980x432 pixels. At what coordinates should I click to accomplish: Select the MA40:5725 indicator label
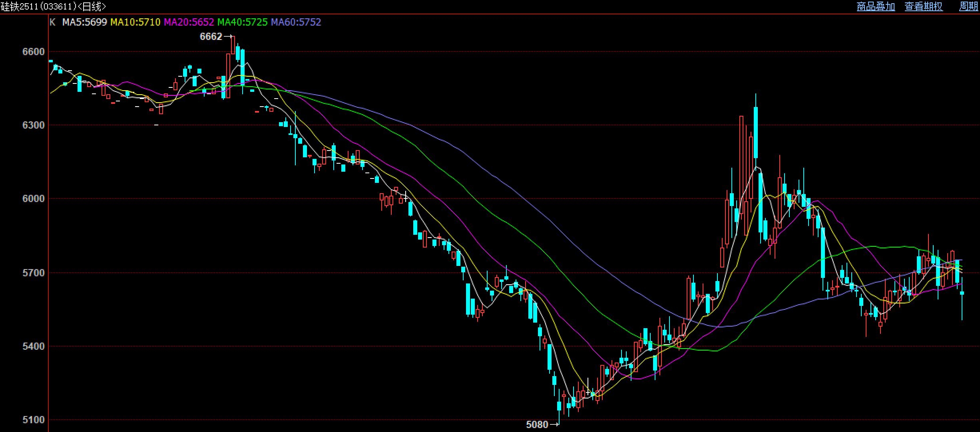click(243, 22)
